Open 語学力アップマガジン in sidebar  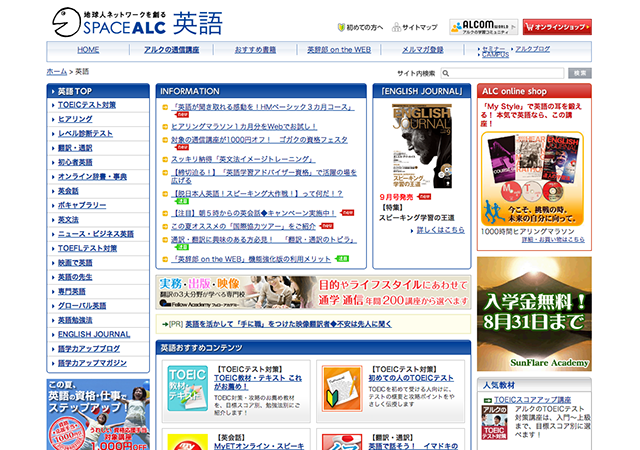(92, 363)
